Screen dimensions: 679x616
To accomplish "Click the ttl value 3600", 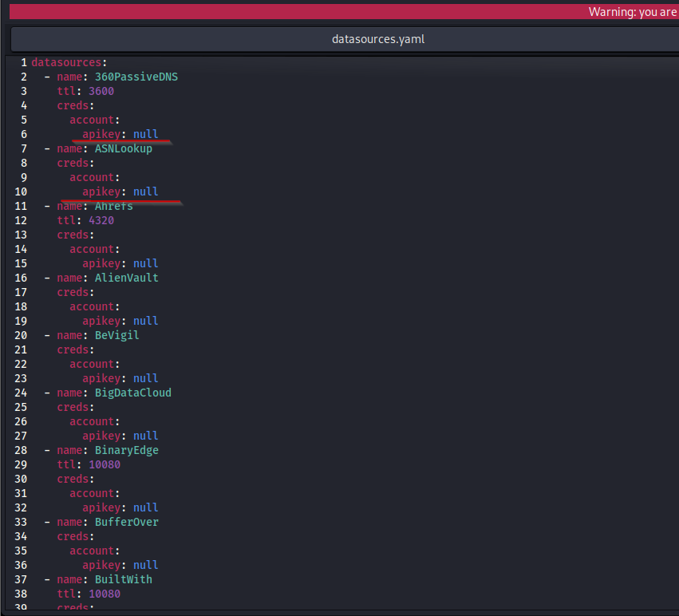I will click(x=101, y=91).
